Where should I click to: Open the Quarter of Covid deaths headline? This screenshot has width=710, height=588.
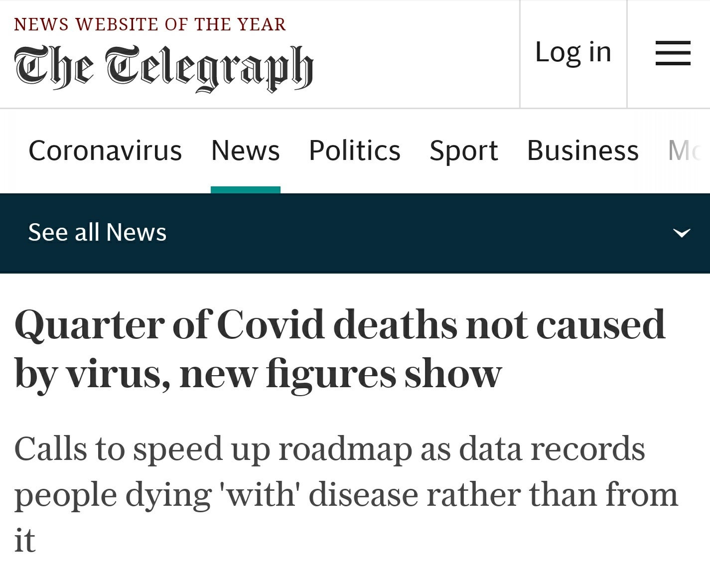tap(340, 349)
